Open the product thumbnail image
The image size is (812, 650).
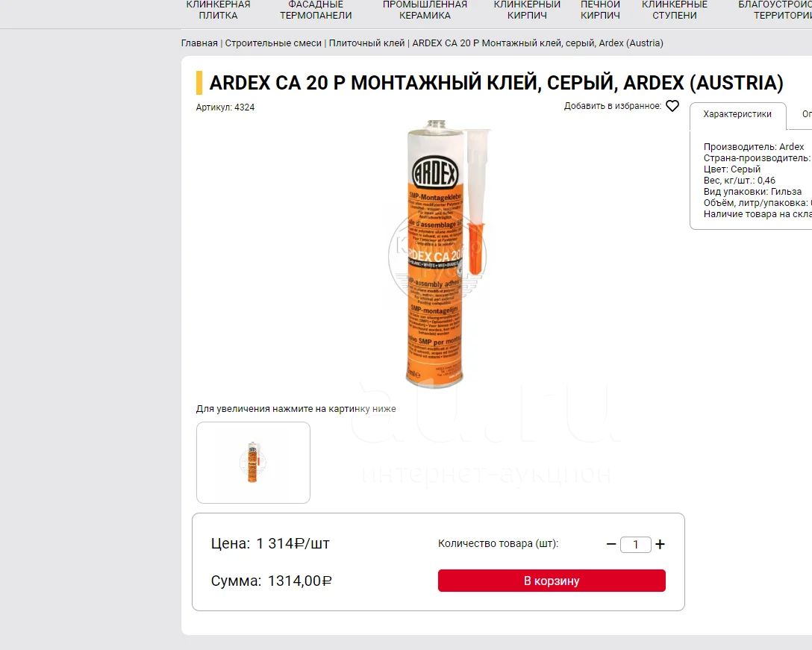[253, 463]
